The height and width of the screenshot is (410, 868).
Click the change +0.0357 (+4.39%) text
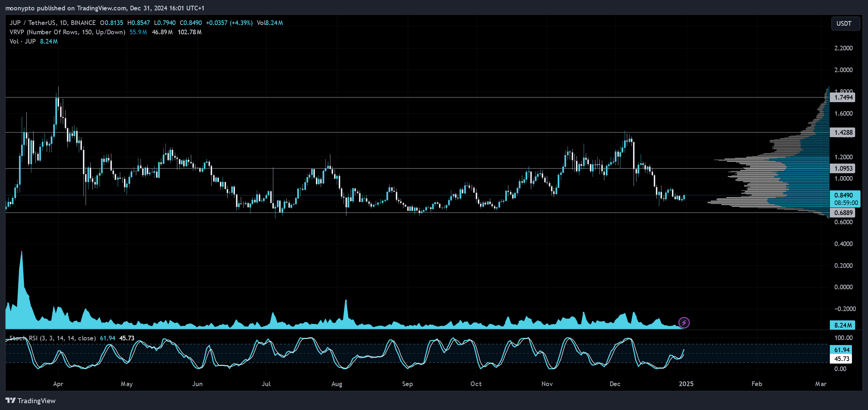[229, 23]
